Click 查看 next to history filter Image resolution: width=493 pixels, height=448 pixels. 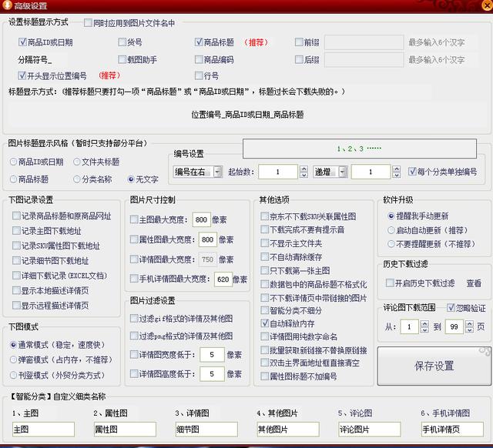click(x=474, y=283)
